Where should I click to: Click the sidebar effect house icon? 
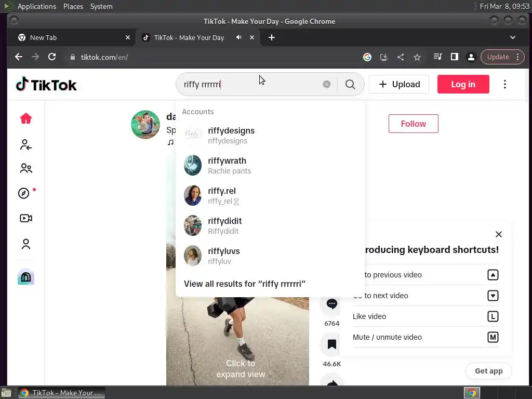click(x=26, y=277)
